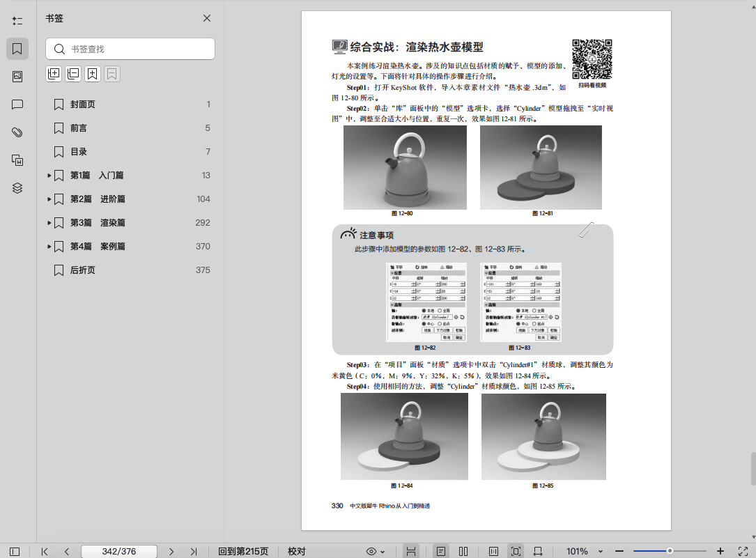Click the 校对 button
Image resolution: width=756 pixels, height=558 pixels.
[297, 551]
